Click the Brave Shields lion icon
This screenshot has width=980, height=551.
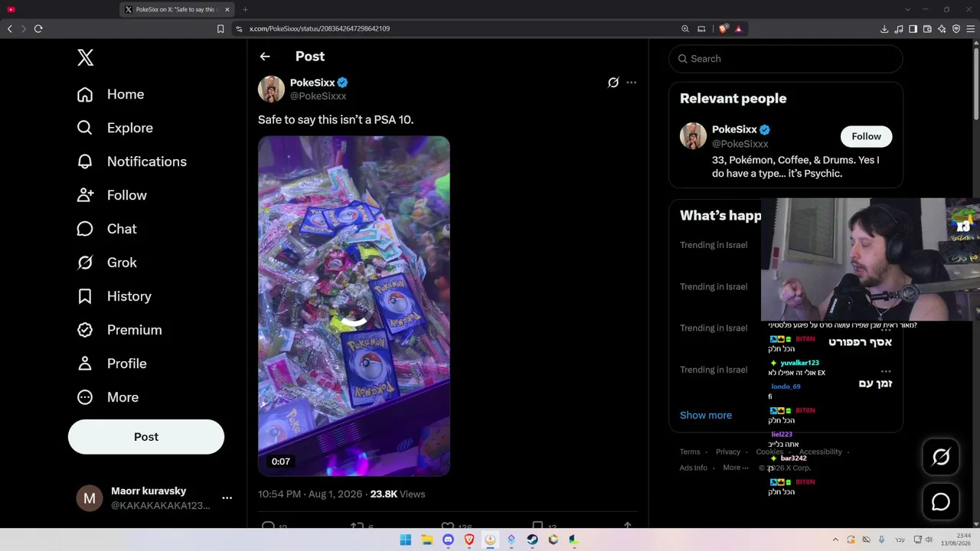pyautogui.click(x=723, y=29)
